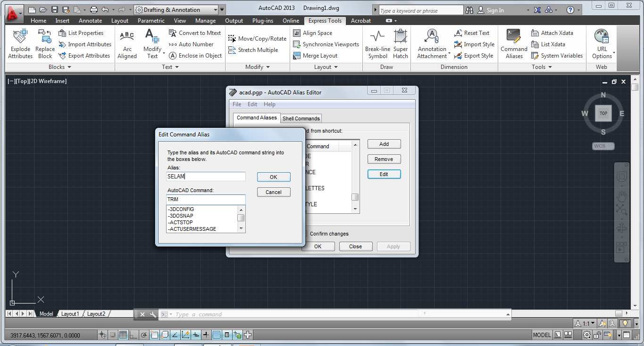Toggle Ortho Mode in status bar
The image size is (644, 346).
coord(134,335)
